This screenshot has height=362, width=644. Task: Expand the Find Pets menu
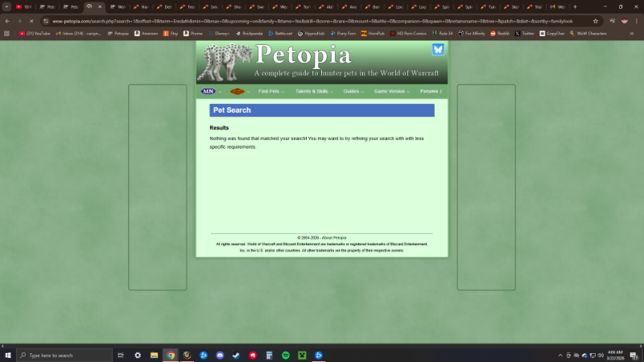(x=271, y=92)
